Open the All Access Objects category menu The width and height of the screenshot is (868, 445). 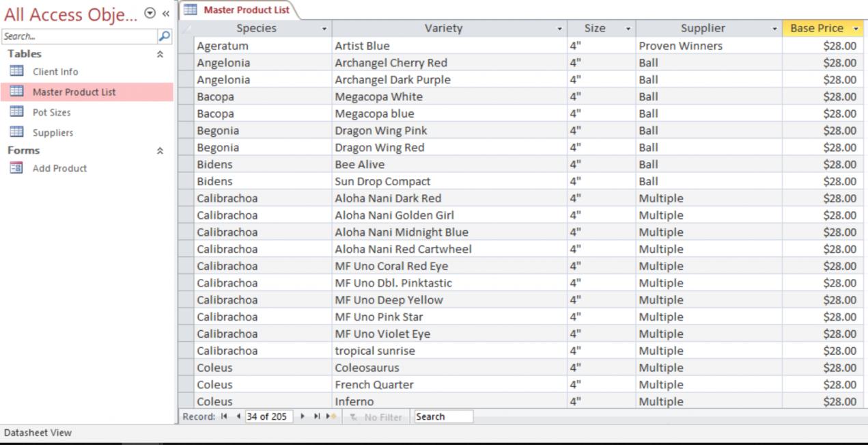[x=150, y=14]
